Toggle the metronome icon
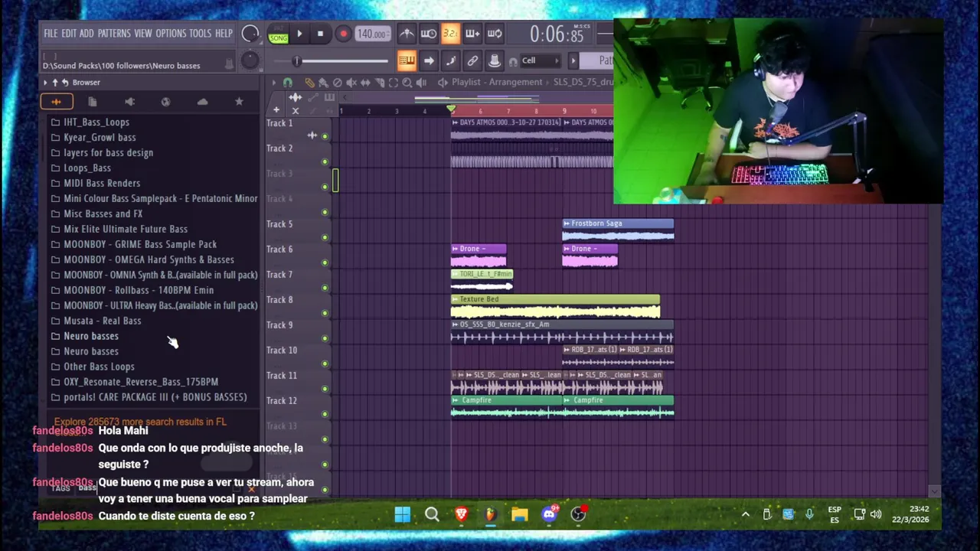This screenshot has height=551, width=980. click(407, 34)
